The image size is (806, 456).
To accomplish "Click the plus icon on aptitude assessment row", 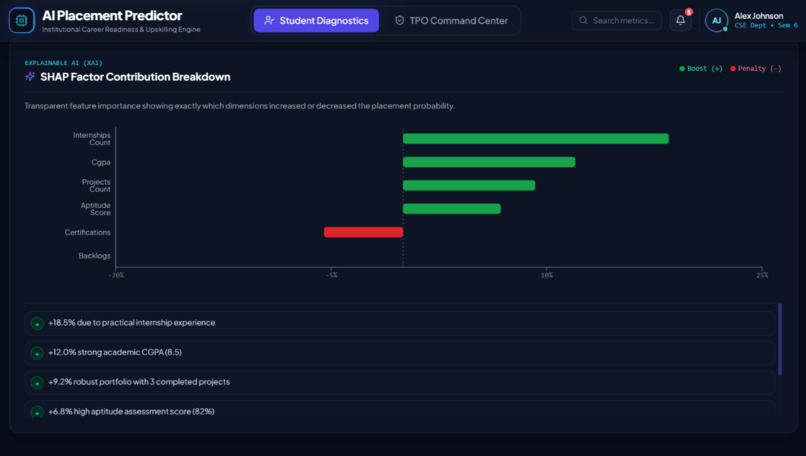I will [37, 412].
